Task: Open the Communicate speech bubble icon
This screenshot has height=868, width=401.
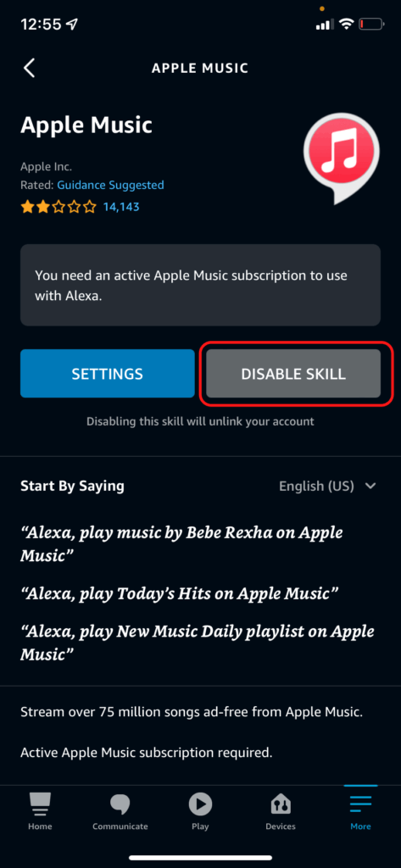Action: 120,804
